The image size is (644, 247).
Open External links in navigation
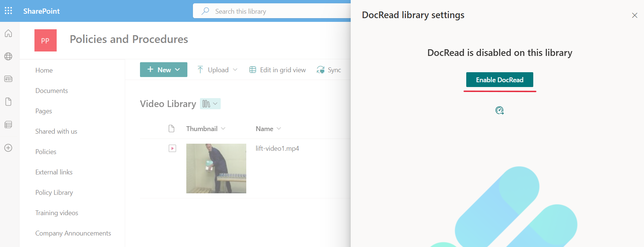point(54,172)
